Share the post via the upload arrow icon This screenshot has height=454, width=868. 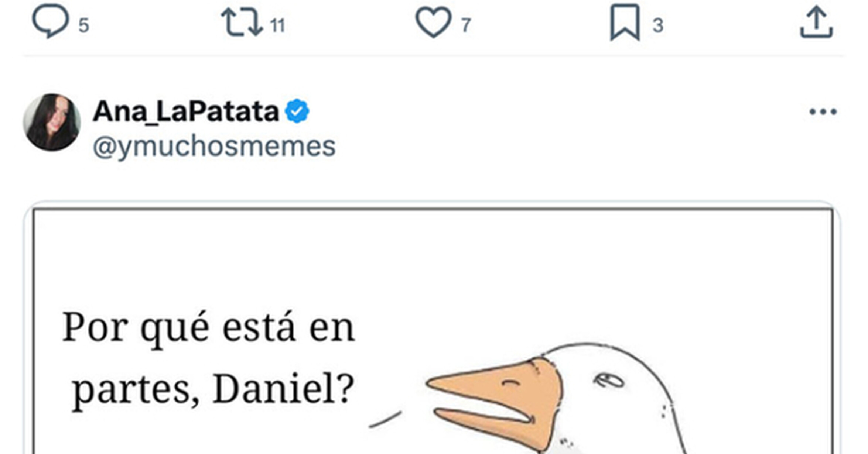pos(816,22)
